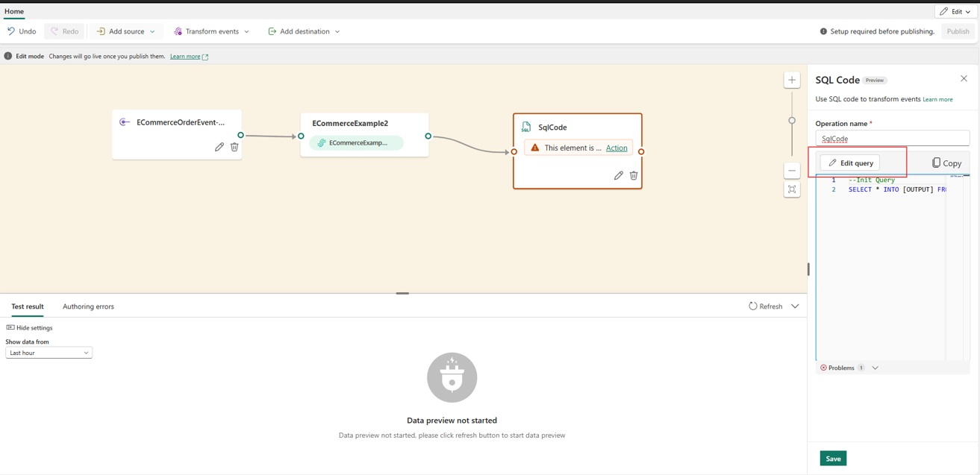980x475 pixels.
Task: Collapse the Problems section
Action: [875, 367]
